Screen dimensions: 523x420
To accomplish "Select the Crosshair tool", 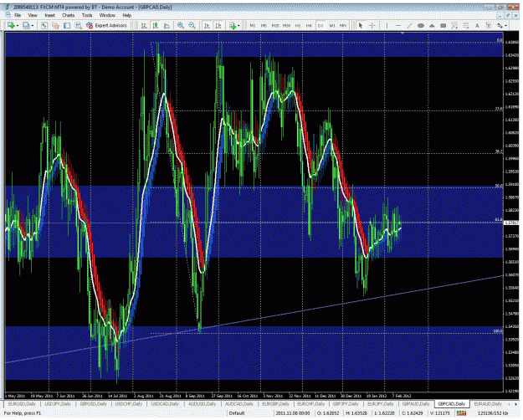I will tap(372, 25).
